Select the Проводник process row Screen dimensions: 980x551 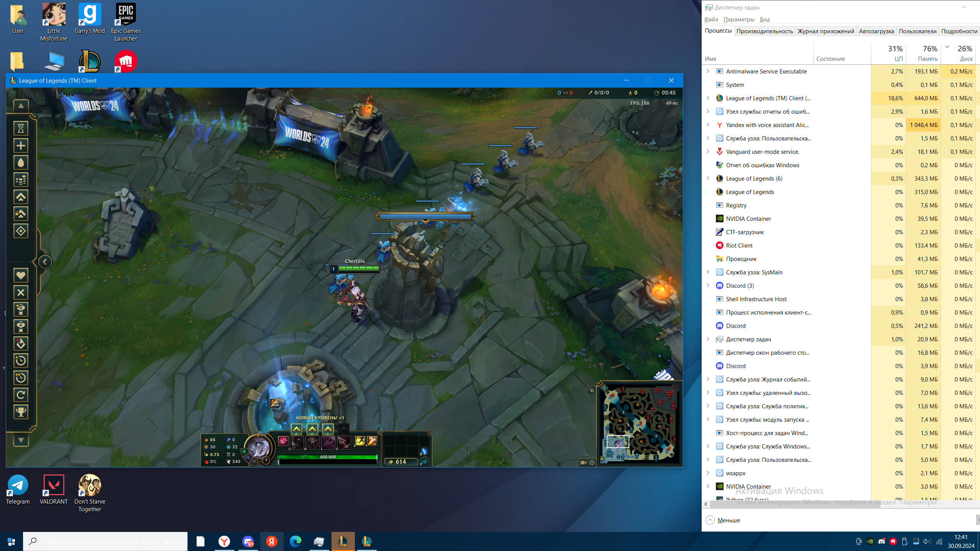pos(840,259)
